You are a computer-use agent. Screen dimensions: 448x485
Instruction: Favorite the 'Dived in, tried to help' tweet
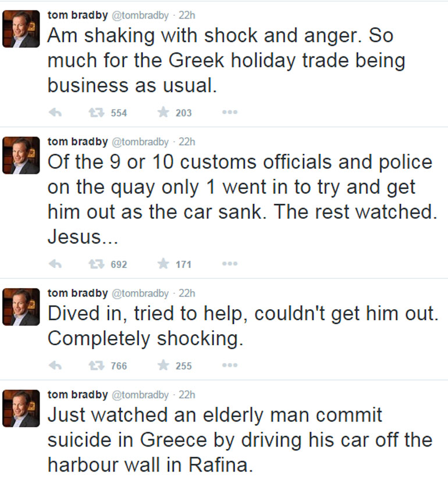tap(163, 366)
